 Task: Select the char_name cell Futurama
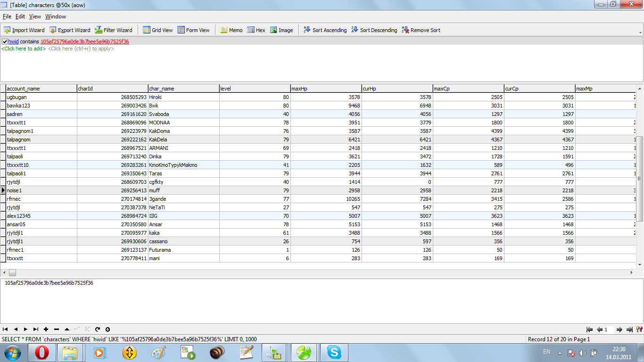coord(183,250)
